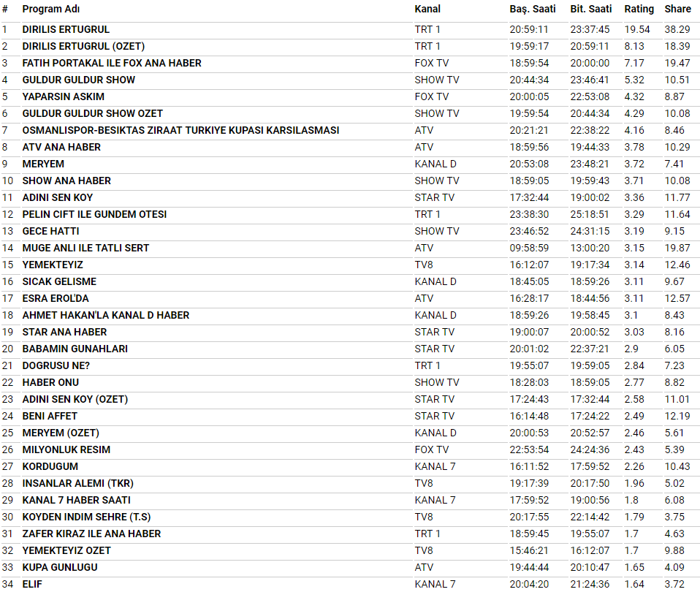Select the OSMANLISPOR-BESIKTAS match entry
Image resolution: width=700 pixels, height=592 pixels.
180,130
